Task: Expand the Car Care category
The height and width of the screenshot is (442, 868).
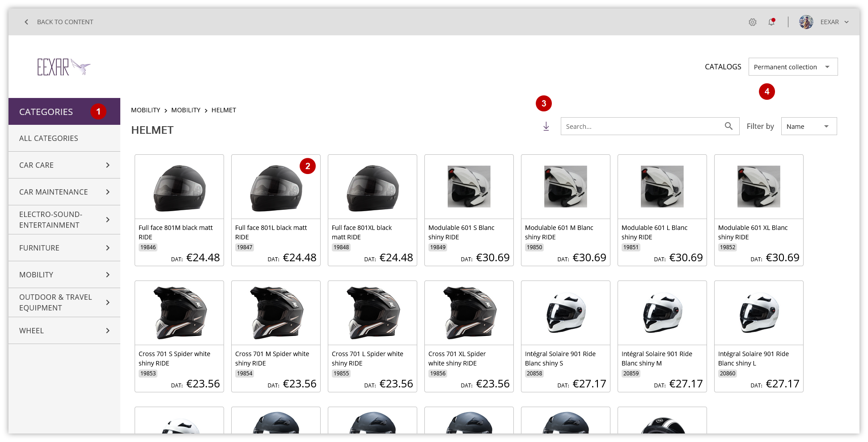Action: (108, 165)
